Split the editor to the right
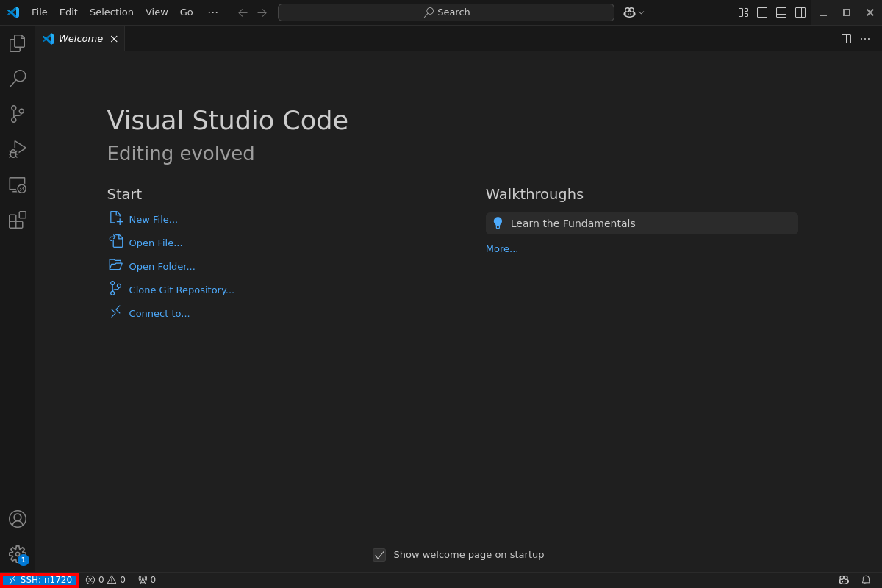 (x=846, y=39)
